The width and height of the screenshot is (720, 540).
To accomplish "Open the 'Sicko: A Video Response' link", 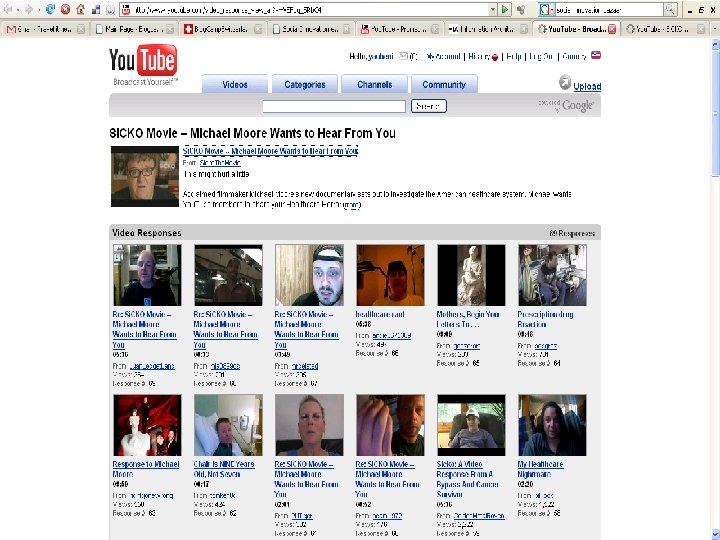I will (x=467, y=479).
